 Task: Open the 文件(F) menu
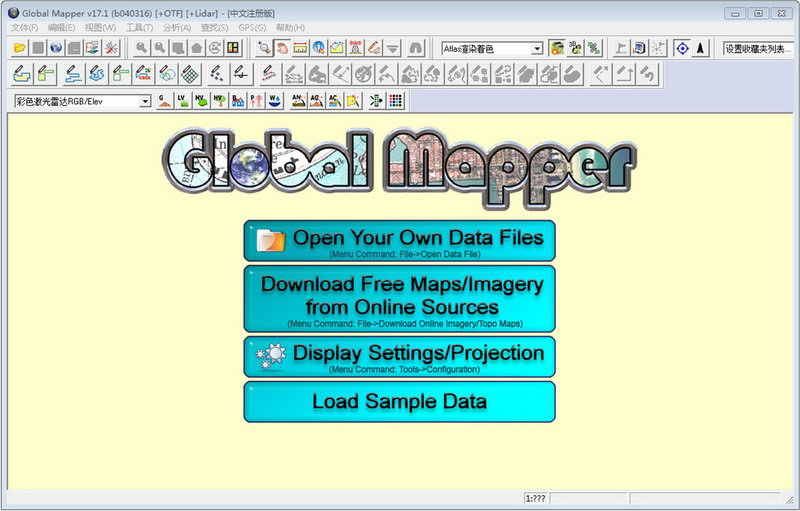pos(24,28)
